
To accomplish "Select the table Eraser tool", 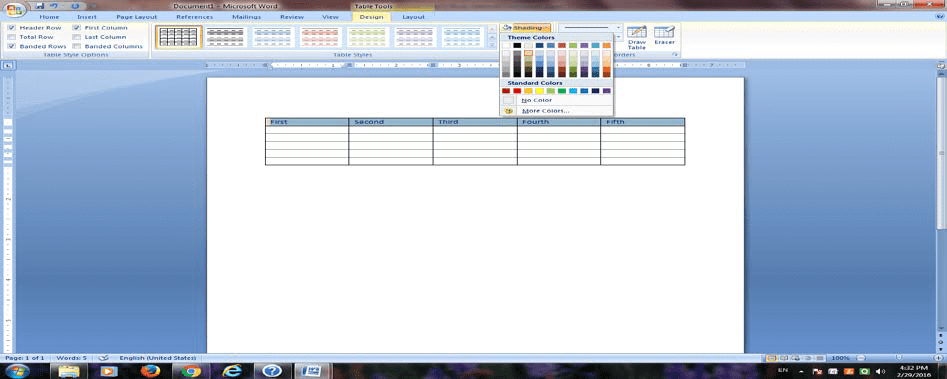I will coord(664,35).
